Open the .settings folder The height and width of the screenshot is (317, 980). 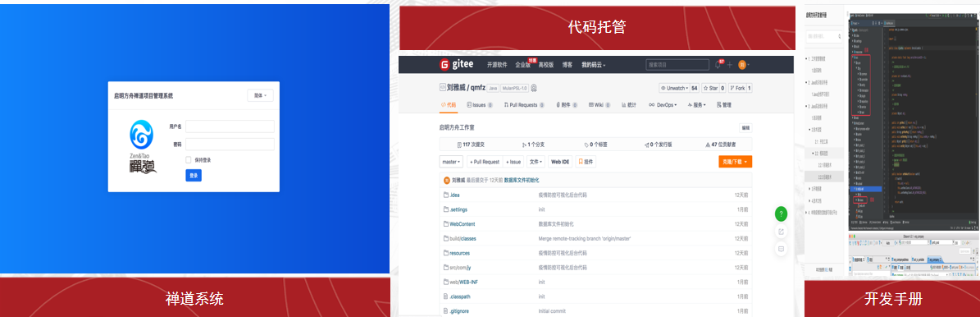(458, 209)
